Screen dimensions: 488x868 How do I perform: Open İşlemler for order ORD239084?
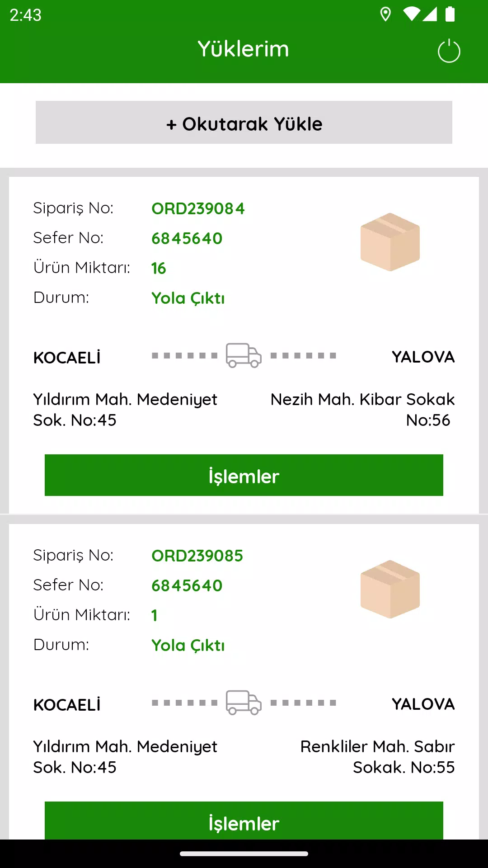click(244, 475)
